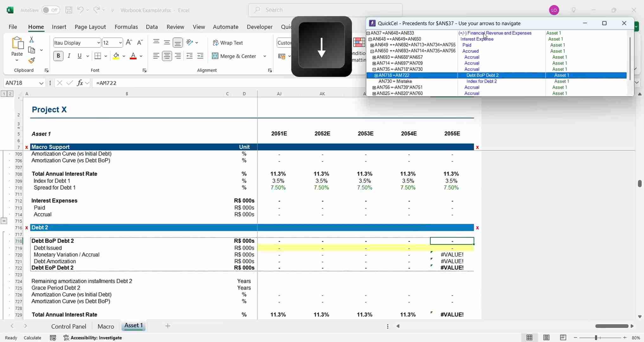This screenshot has width=644, height=342.
Task: Toggle the AutoSave switch
Action: 50,10
